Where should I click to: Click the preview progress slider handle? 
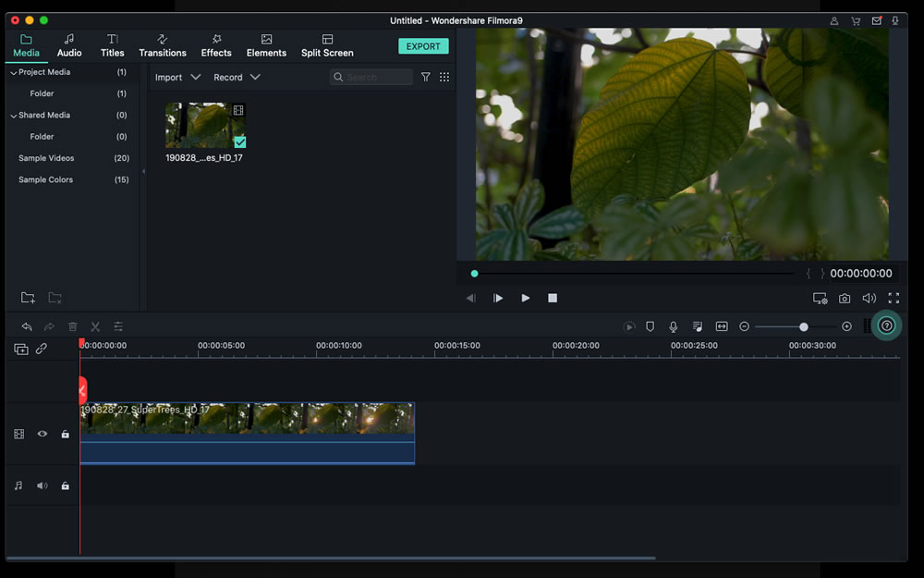tap(474, 274)
